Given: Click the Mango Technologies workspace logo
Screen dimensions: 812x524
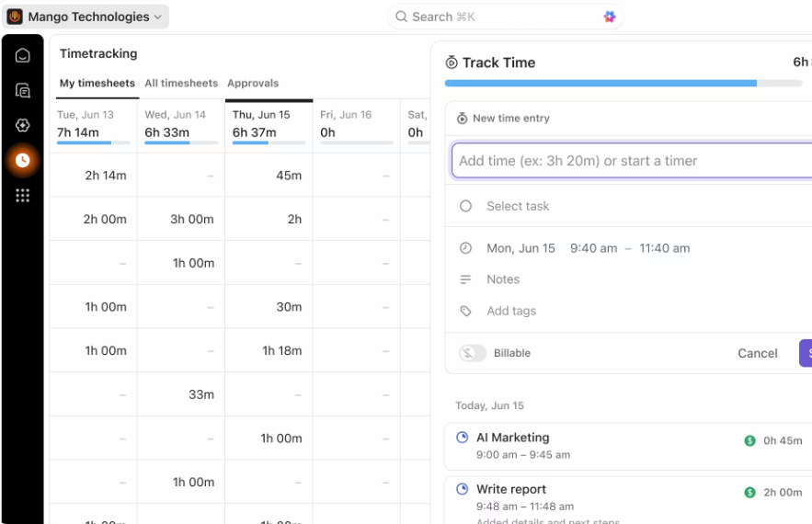Looking at the screenshot, I should pos(15,17).
